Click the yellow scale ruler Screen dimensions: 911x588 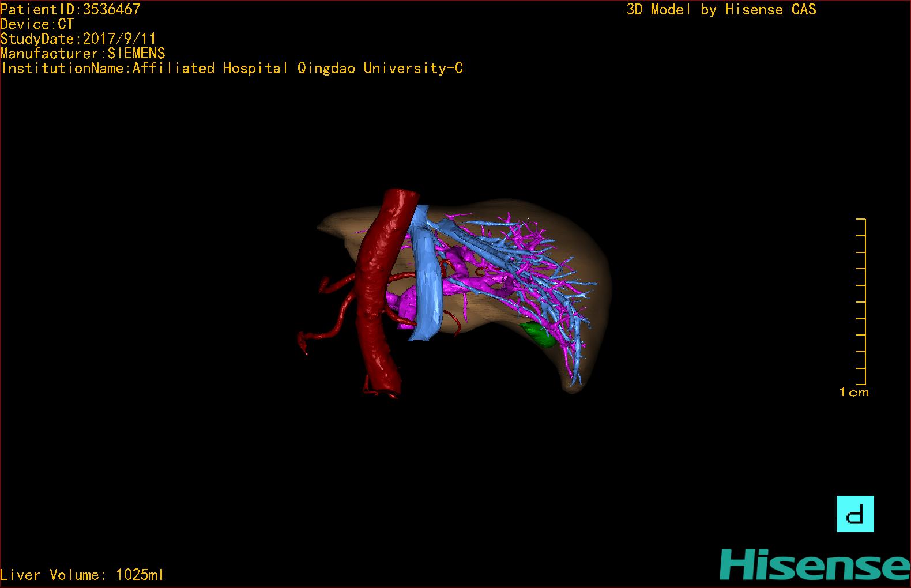tap(861, 301)
